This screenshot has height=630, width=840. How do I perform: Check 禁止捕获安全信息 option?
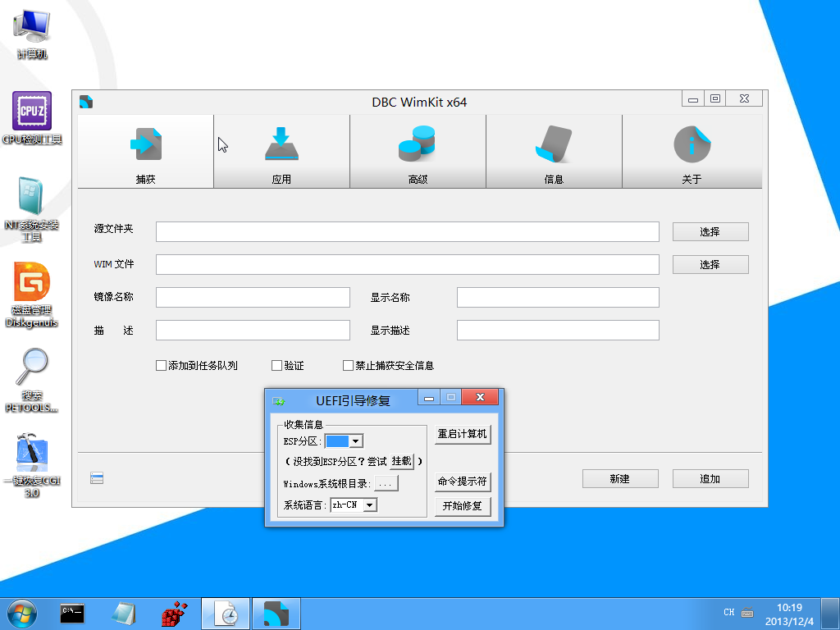pyautogui.click(x=348, y=365)
